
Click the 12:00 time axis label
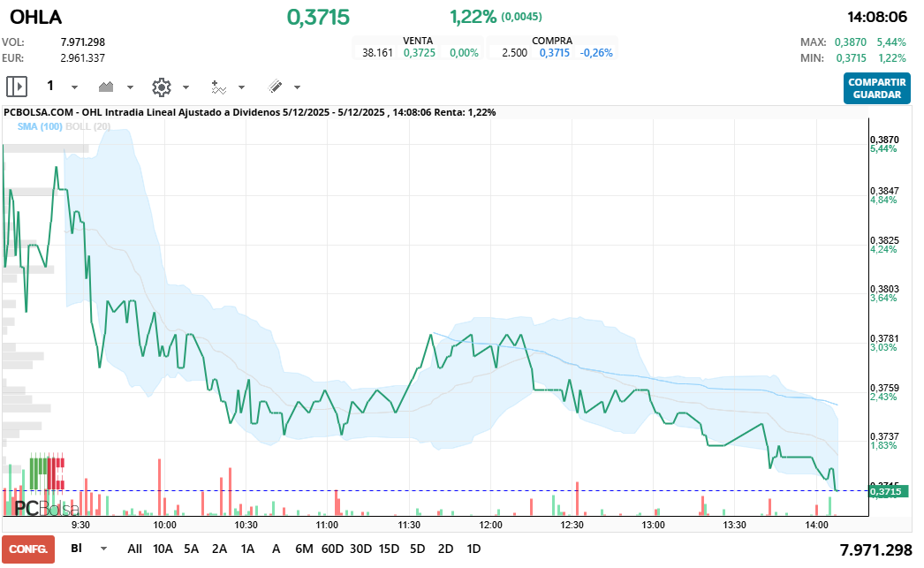pyautogui.click(x=490, y=525)
